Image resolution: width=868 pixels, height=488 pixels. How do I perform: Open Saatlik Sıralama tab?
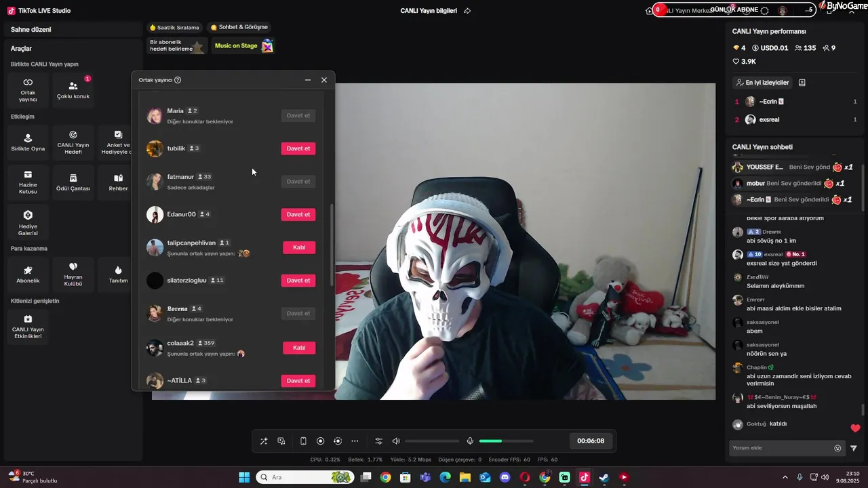click(175, 28)
